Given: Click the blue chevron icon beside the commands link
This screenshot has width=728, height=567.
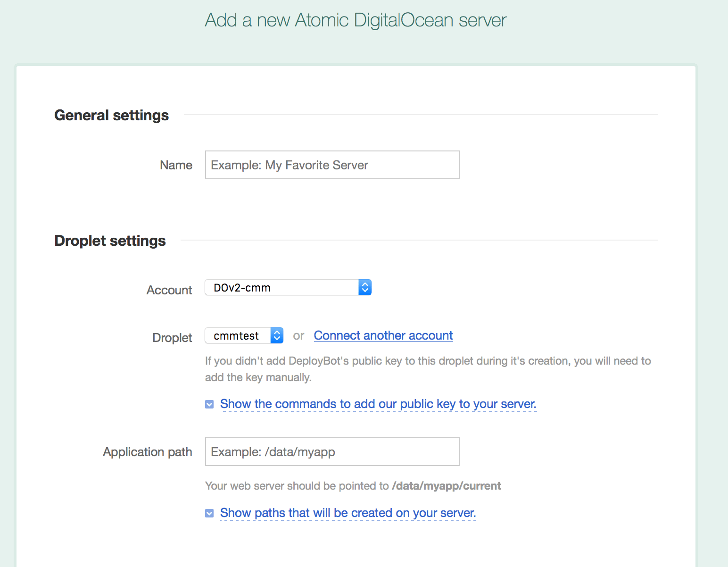Looking at the screenshot, I should pyautogui.click(x=209, y=404).
